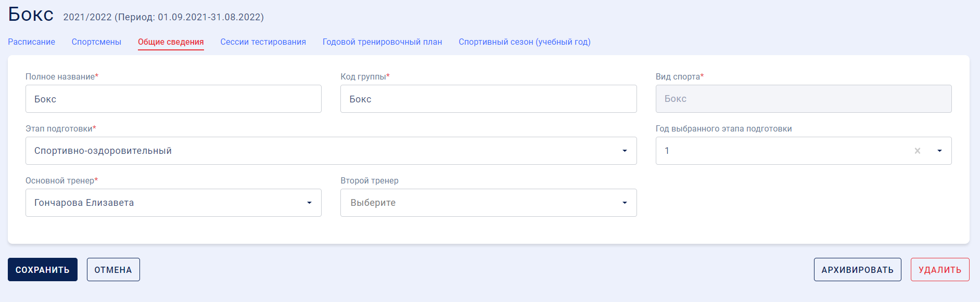Image resolution: width=980 pixels, height=302 pixels.
Task: Switch to the Спортсмены tab
Action: [96, 42]
